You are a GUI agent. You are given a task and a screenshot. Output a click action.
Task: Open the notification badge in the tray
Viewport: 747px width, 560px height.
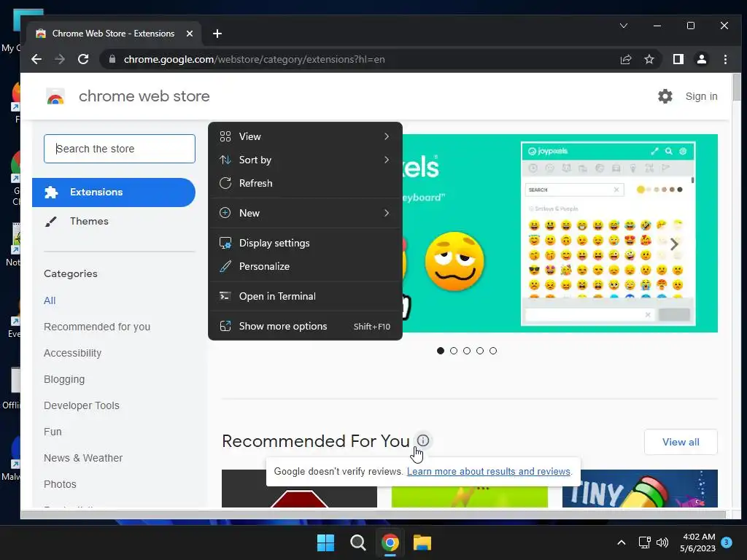coord(727,542)
